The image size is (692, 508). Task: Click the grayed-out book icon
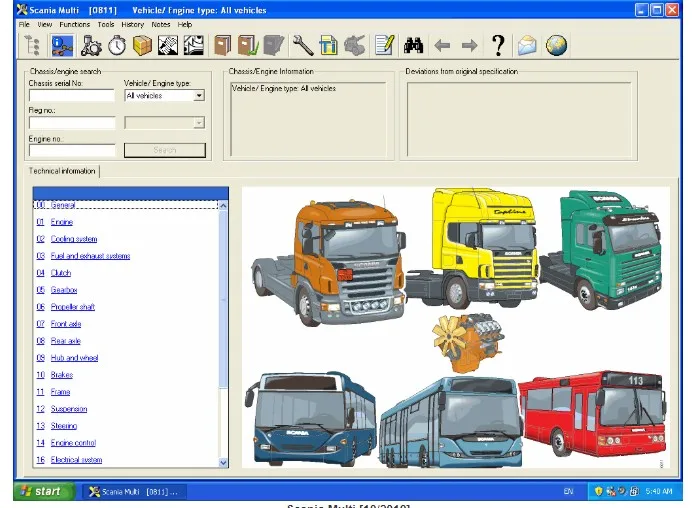click(x=274, y=45)
